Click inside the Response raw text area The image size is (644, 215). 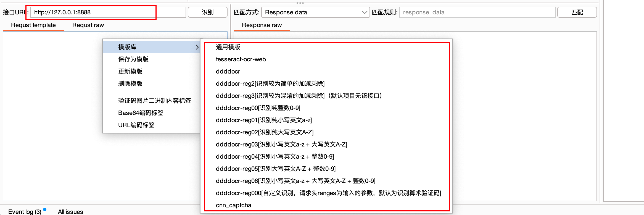525,116
